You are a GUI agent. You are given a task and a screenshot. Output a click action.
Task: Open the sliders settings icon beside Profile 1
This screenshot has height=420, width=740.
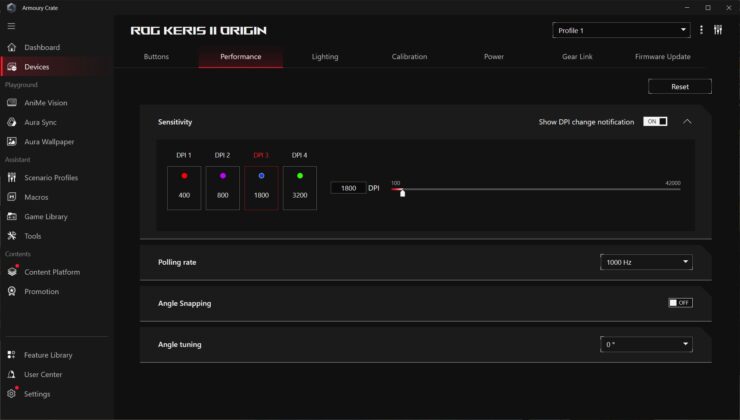point(718,30)
